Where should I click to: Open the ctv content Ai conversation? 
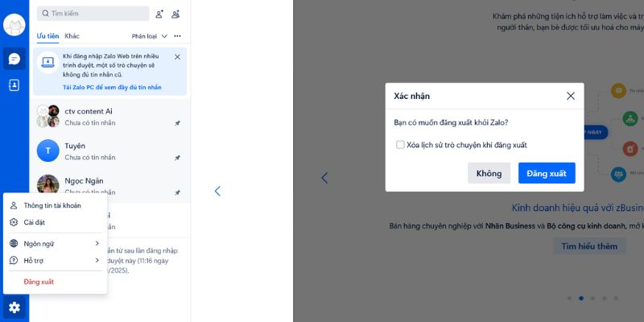(x=110, y=117)
